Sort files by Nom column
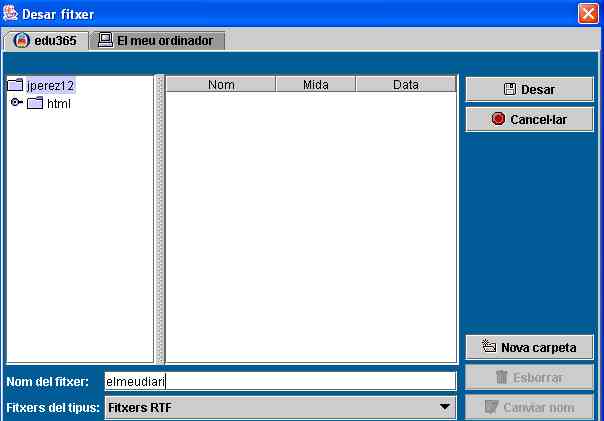 coord(221,84)
